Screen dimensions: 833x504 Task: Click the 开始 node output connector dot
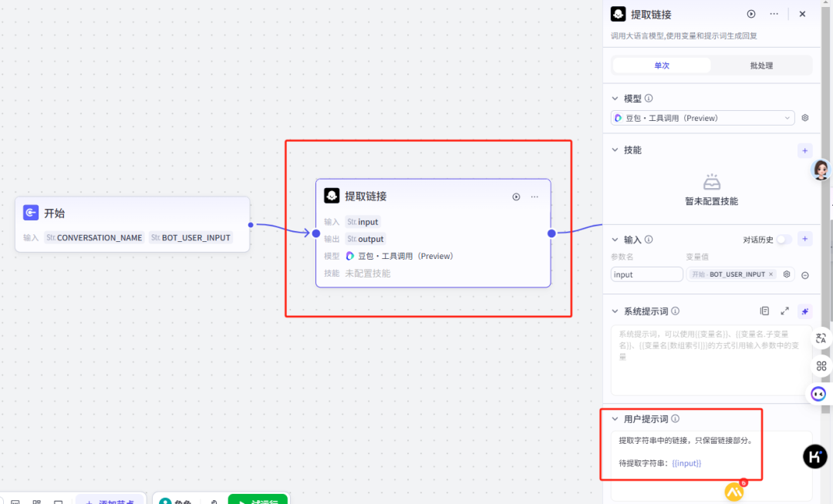pos(251,225)
